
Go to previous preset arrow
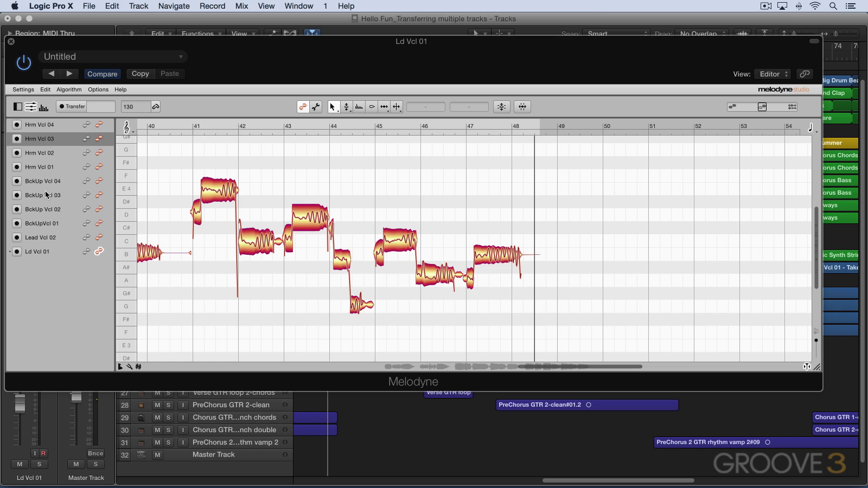coord(51,74)
